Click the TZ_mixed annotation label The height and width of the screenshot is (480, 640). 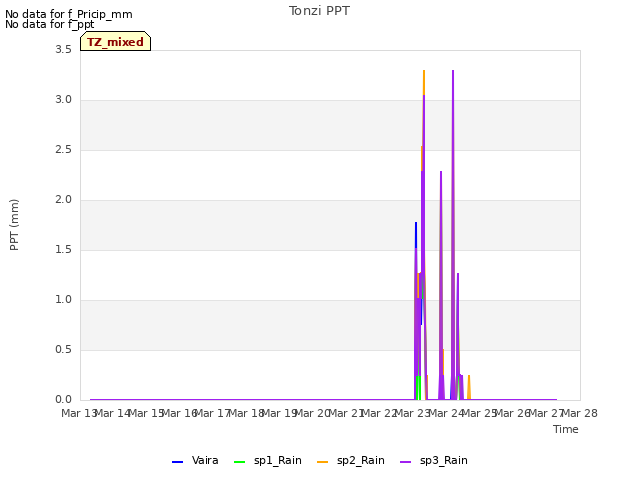coord(116,42)
